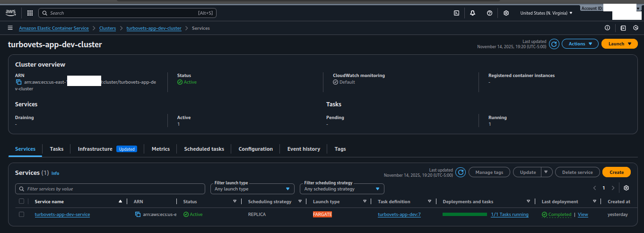This screenshot has height=233, width=644.
Task: Sort the Launch type column
Action: pyautogui.click(x=365, y=202)
